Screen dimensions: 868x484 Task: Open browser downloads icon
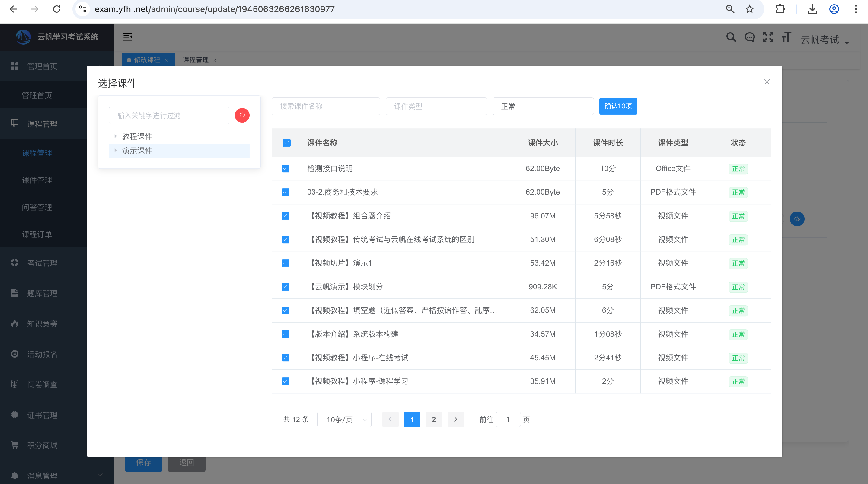click(812, 9)
